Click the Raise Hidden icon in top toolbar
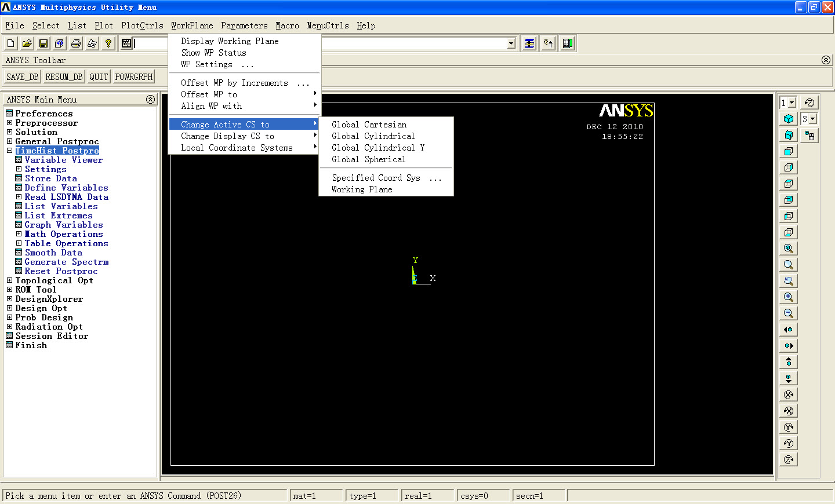Viewport: 835px width, 504px height. 529,43
